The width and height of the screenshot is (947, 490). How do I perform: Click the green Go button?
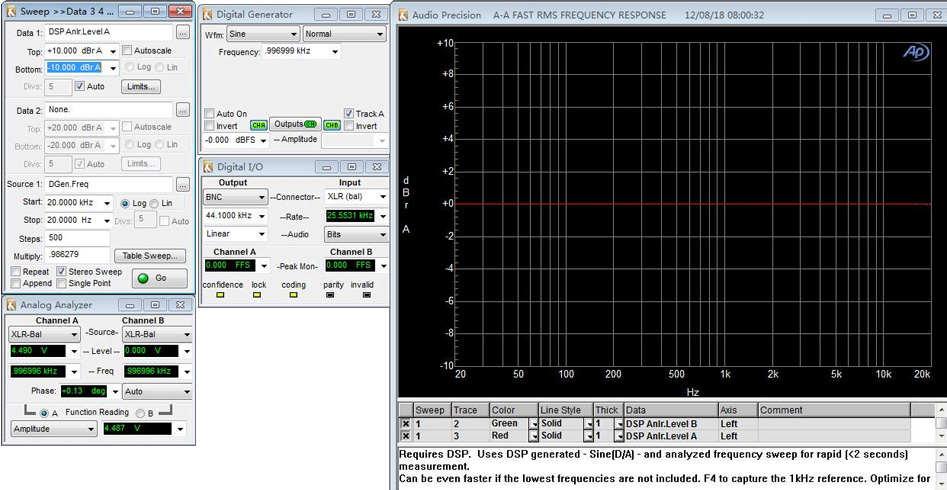tap(159, 279)
